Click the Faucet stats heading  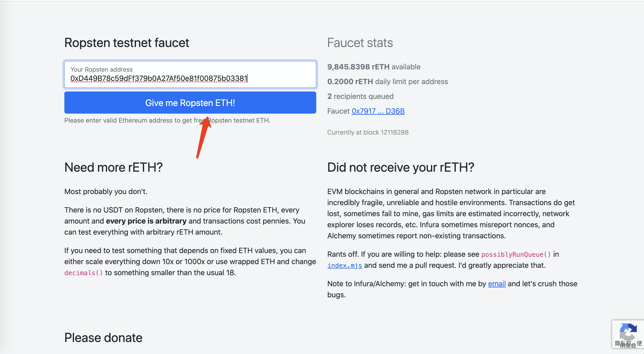click(360, 43)
